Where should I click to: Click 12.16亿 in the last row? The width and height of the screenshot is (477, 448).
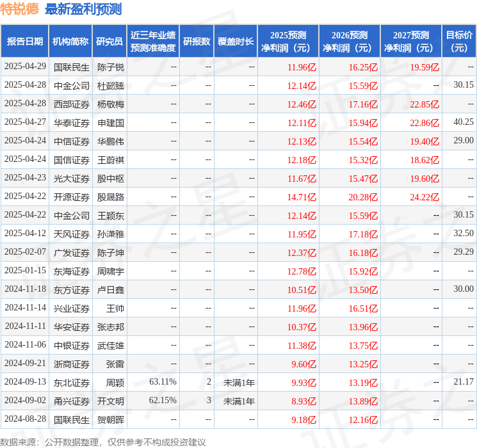pyautogui.click(x=363, y=420)
